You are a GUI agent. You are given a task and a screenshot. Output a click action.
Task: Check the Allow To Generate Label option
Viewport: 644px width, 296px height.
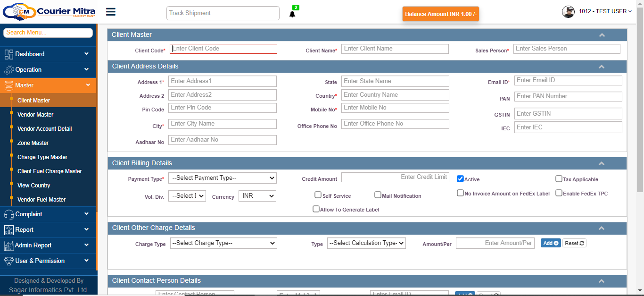[316, 209]
